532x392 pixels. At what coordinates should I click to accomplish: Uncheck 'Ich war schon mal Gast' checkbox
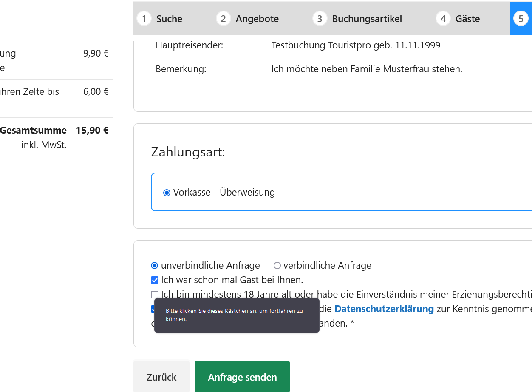tap(155, 280)
